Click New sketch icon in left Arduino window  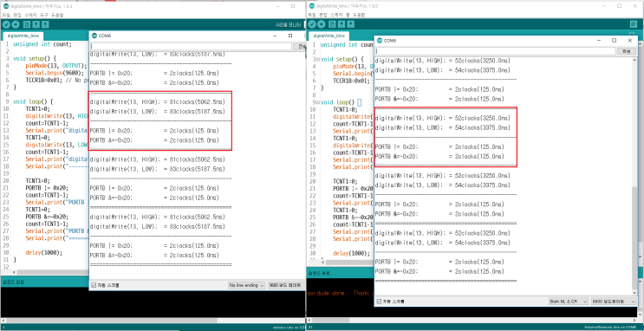coord(28,24)
